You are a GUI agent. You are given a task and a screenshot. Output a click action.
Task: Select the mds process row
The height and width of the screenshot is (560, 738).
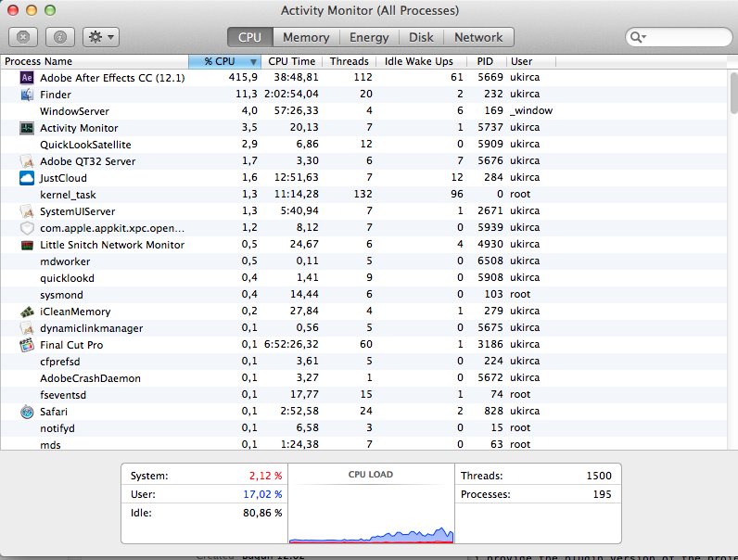click(363, 444)
